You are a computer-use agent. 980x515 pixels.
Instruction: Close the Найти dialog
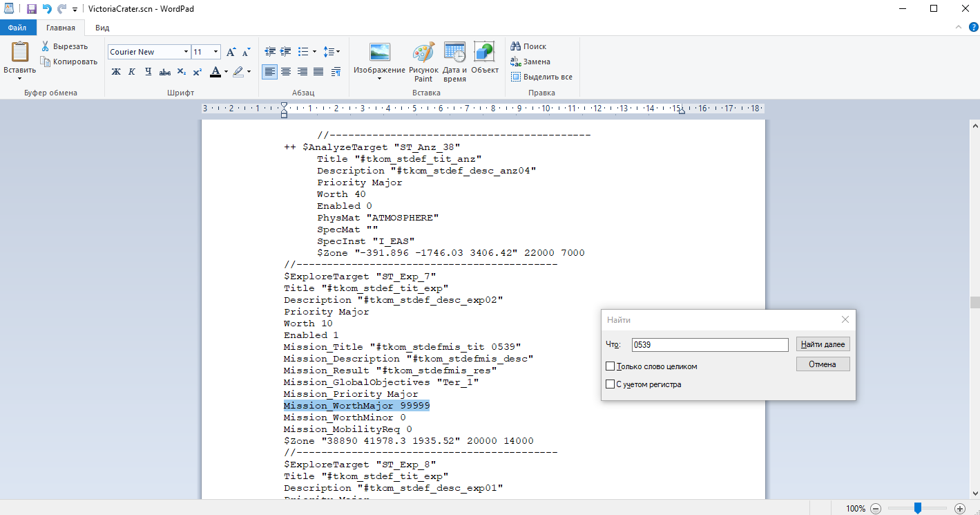(845, 320)
